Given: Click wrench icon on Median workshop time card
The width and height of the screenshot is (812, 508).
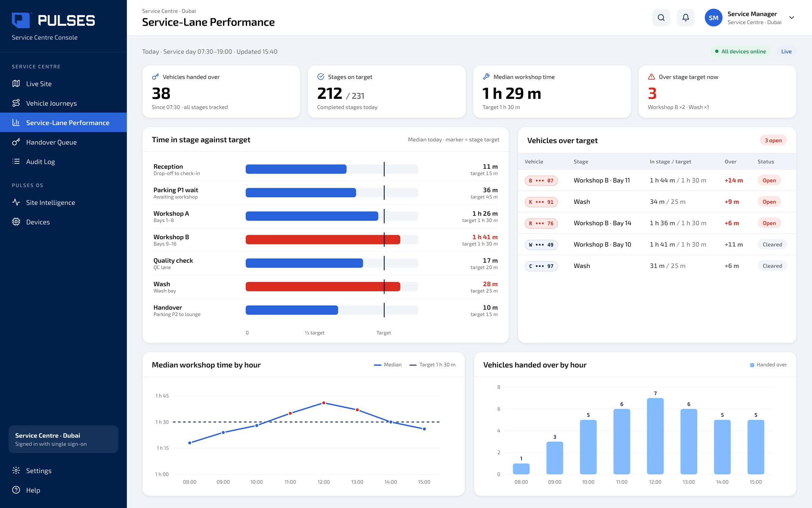Looking at the screenshot, I should pyautogui.click(x=486, y=77).
